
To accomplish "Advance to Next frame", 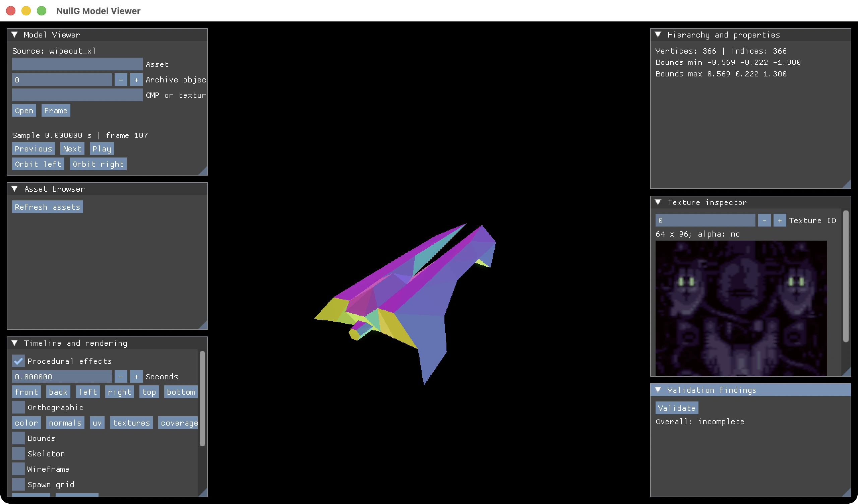I will coord(72,149).
